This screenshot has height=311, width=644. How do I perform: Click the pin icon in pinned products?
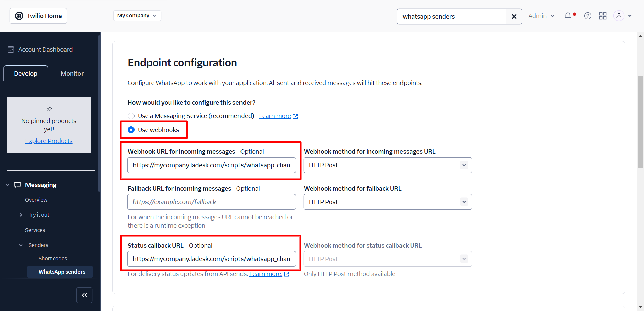pos(49,109)
